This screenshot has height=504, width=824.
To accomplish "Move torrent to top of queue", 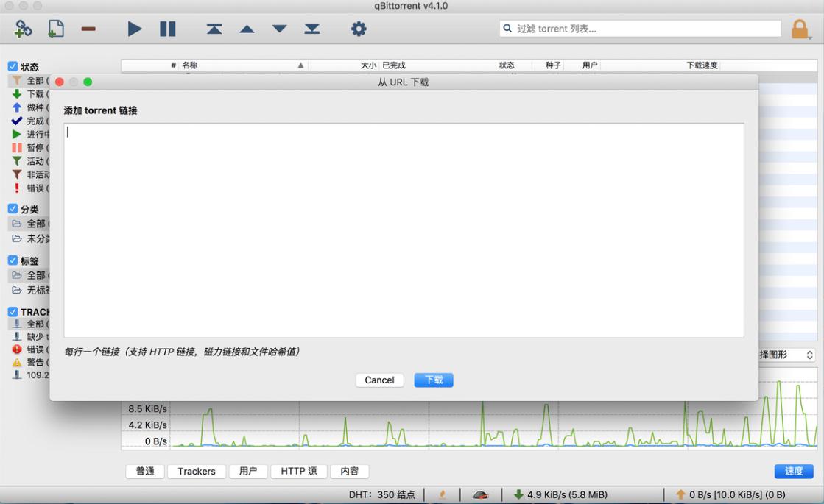I will pos(214,29).
